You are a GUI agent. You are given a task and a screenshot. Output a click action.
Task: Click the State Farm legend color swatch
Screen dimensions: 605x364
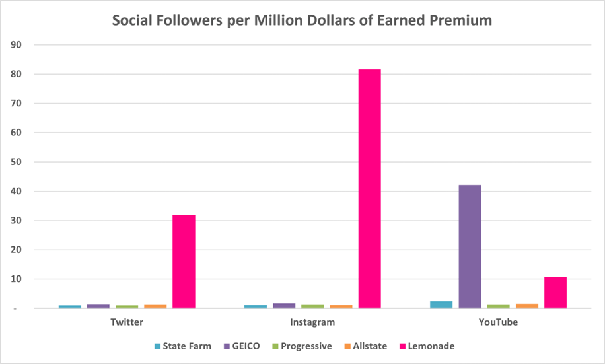coord(157,346)
